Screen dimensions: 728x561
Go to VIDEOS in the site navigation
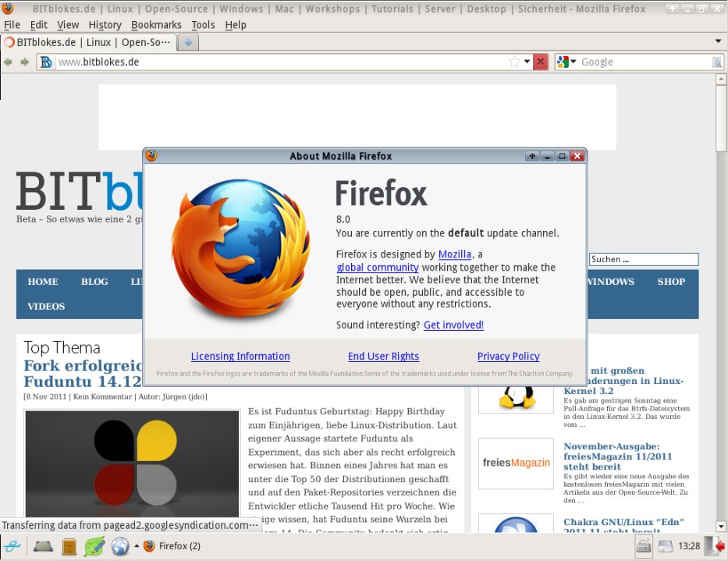[x=46, y=307]
